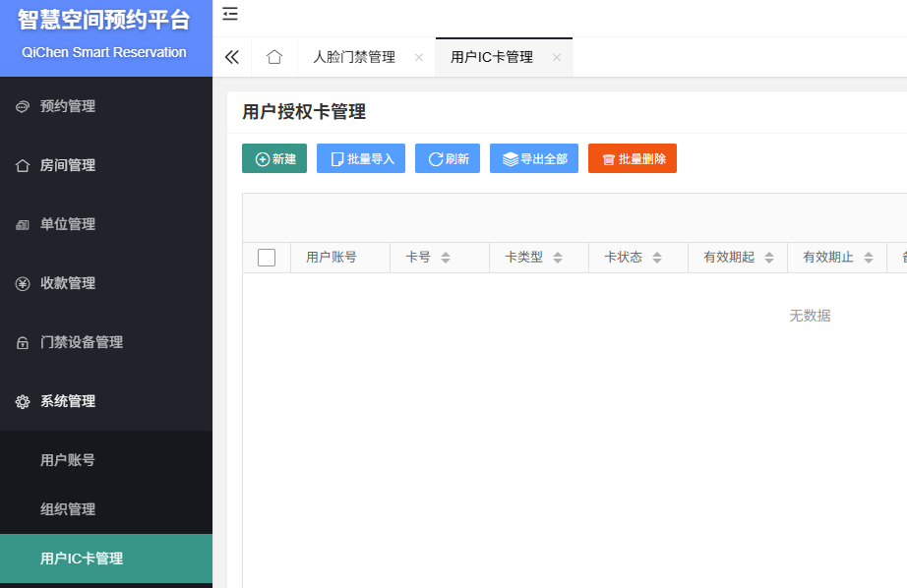Select 用户IC卡管理 in the sidebar
The width and height of the screenshot is (907, 588).
coord(106,559)
